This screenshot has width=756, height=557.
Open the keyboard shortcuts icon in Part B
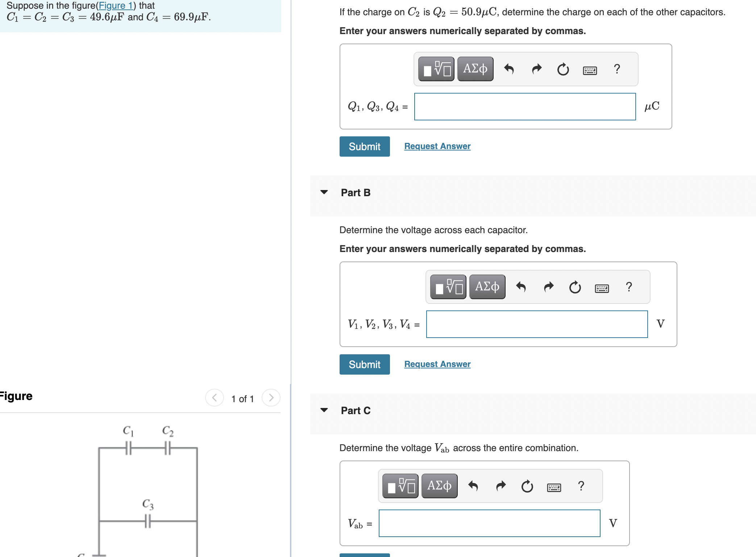[x=601, y=287]
